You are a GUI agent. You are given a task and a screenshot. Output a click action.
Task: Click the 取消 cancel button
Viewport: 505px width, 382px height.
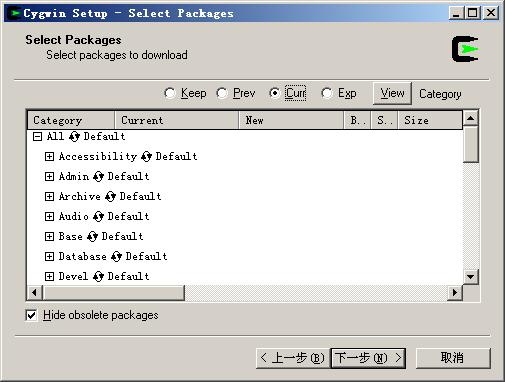point(453,358)
